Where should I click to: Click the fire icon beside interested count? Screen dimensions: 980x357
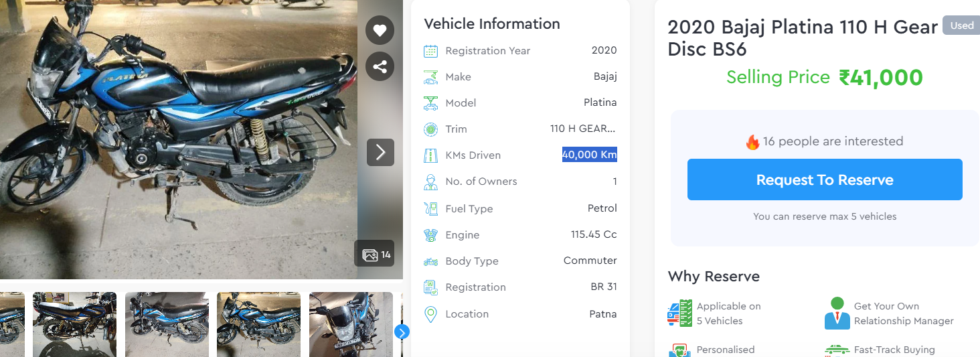(x=752, y=141)
